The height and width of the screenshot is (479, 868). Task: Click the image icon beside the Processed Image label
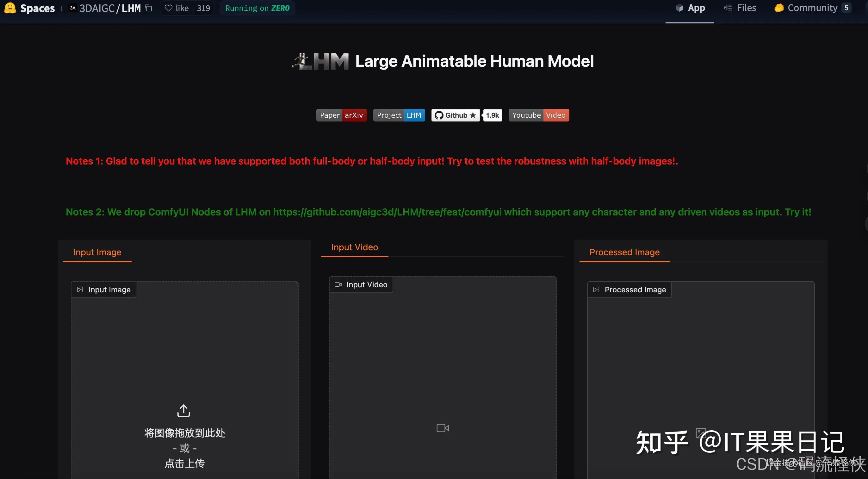(596, 289)
